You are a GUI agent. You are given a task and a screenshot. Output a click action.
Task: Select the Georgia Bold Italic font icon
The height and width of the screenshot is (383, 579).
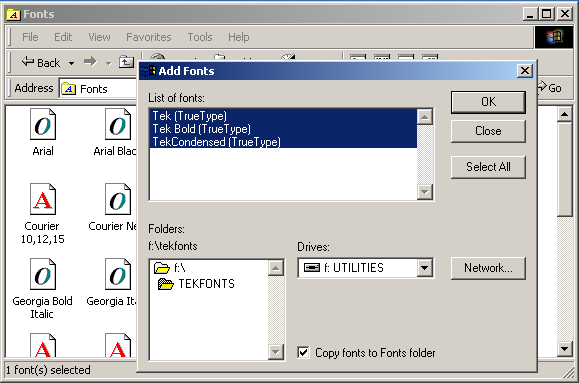(x=43, y=274)
